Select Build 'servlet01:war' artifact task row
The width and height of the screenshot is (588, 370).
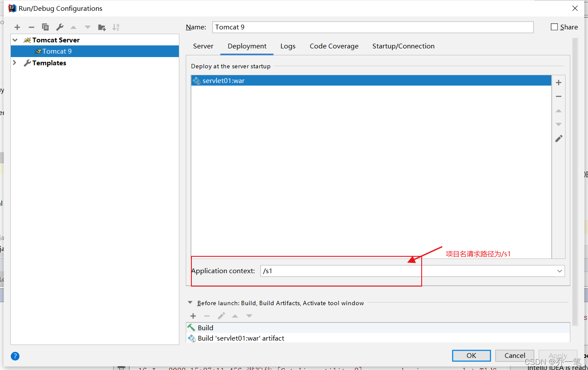click(x=378, y=338)
